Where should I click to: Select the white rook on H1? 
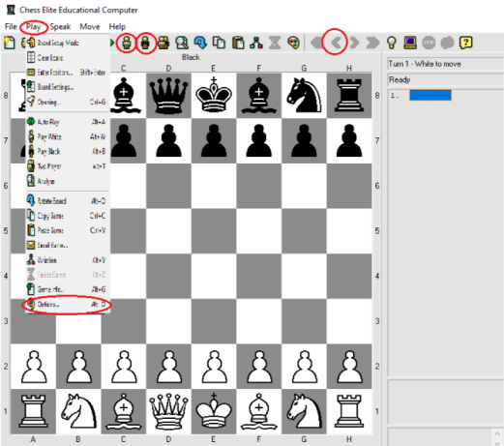349,412
